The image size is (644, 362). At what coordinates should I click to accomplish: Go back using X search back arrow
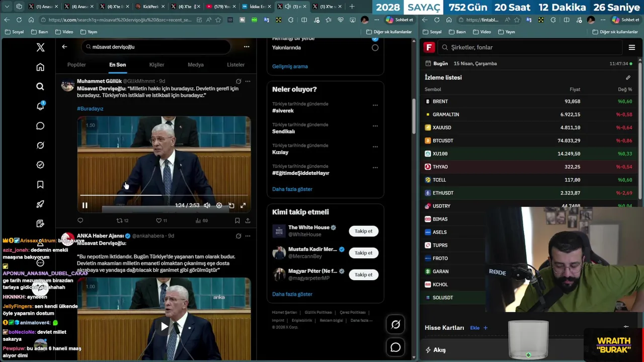tap(64, 47)
